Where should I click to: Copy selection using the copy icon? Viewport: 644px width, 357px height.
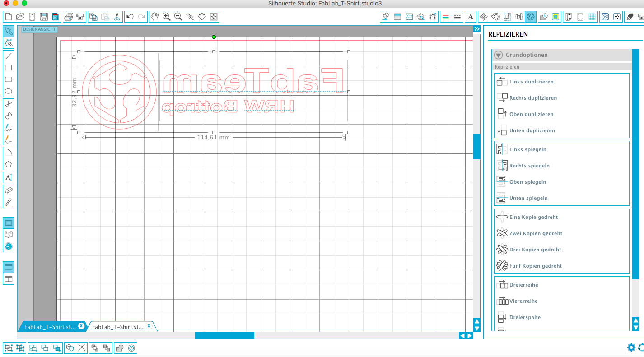[x=93, y=17]
